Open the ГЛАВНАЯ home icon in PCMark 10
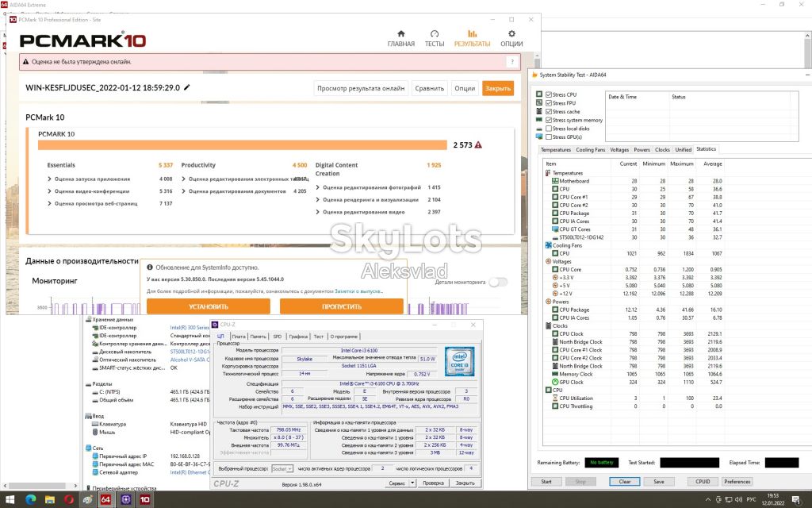The width and height of the screenshot is (812, 508). tap(400, 33)
